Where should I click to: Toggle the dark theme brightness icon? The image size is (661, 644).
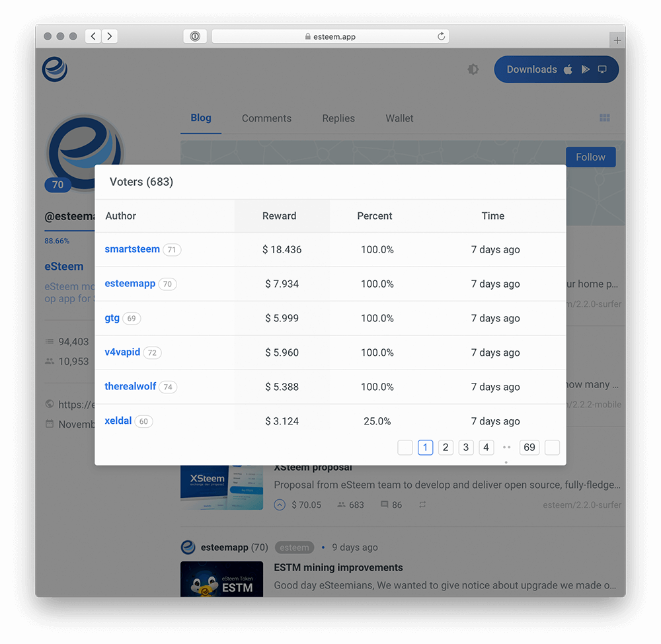[473, 69]
